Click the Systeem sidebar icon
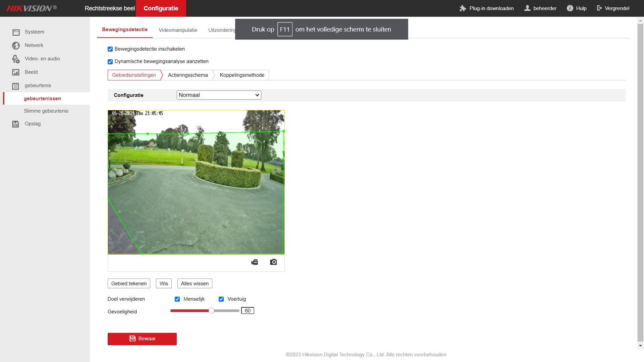This screenshot has width=644, height=362. tap(16, 32)
